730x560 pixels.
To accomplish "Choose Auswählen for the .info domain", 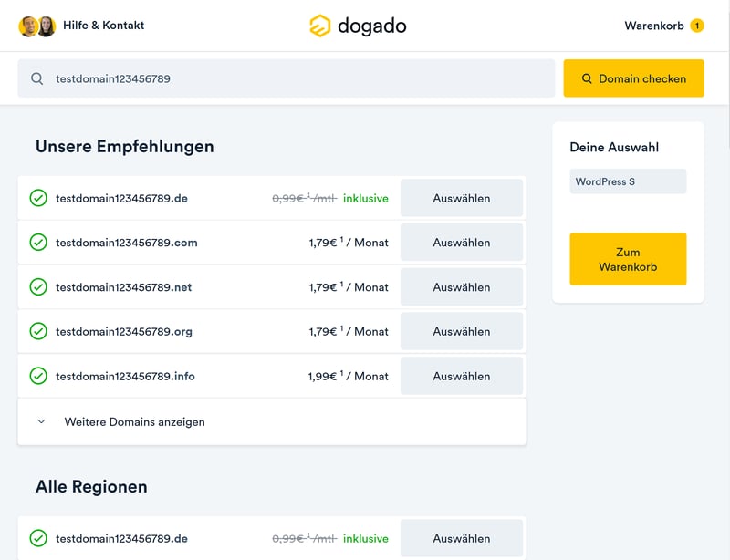I will pos(461,376).
